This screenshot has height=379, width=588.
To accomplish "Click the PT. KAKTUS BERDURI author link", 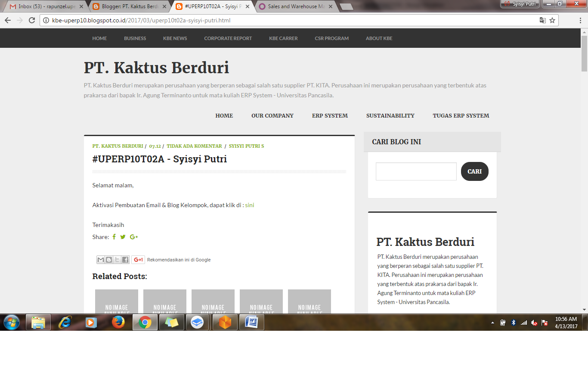I will tap(118, 146).
